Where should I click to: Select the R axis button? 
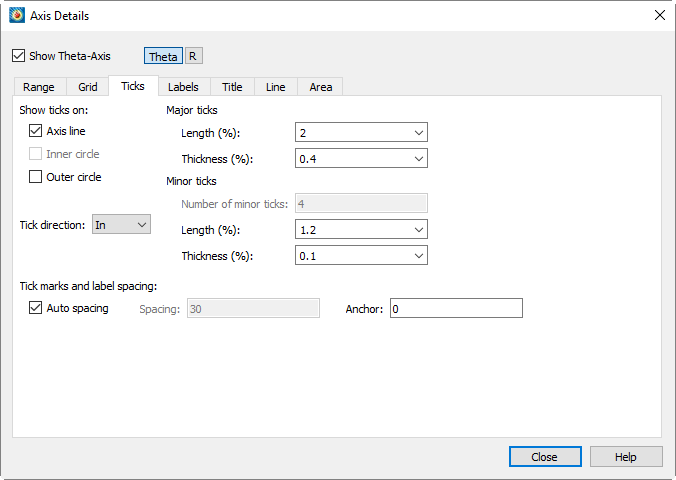click(194, 56)
